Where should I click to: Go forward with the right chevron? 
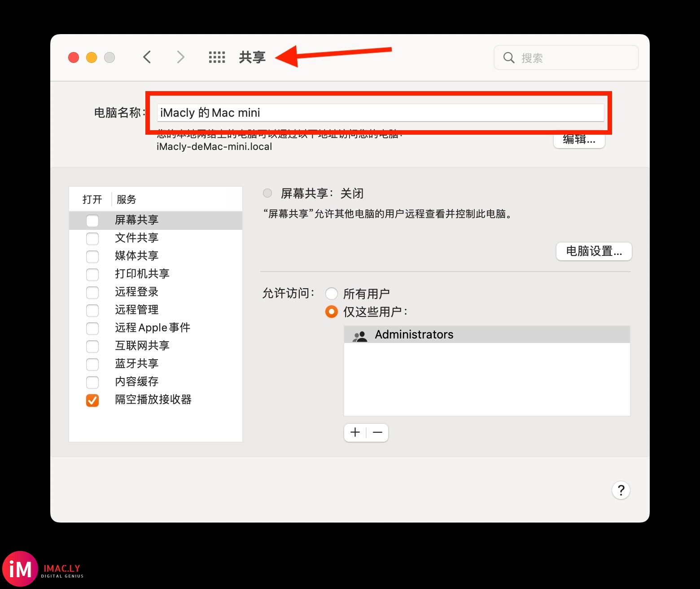tap(180, 57)
